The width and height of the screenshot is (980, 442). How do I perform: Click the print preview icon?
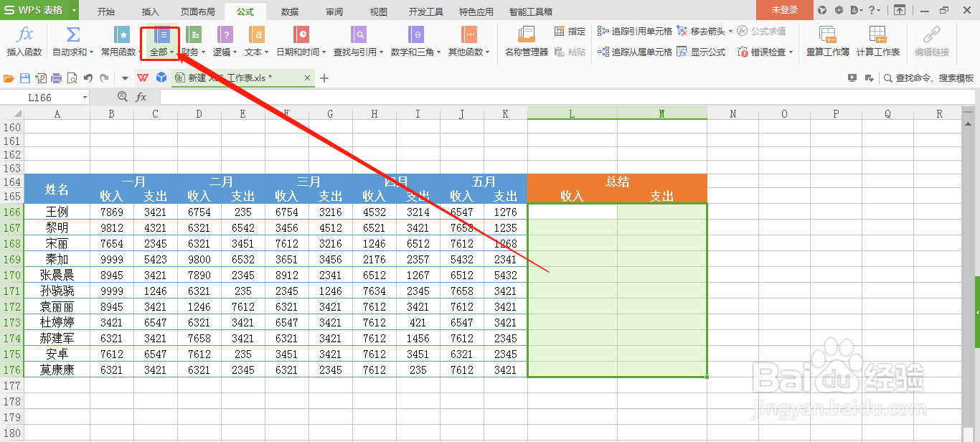(x=72, y=78)
